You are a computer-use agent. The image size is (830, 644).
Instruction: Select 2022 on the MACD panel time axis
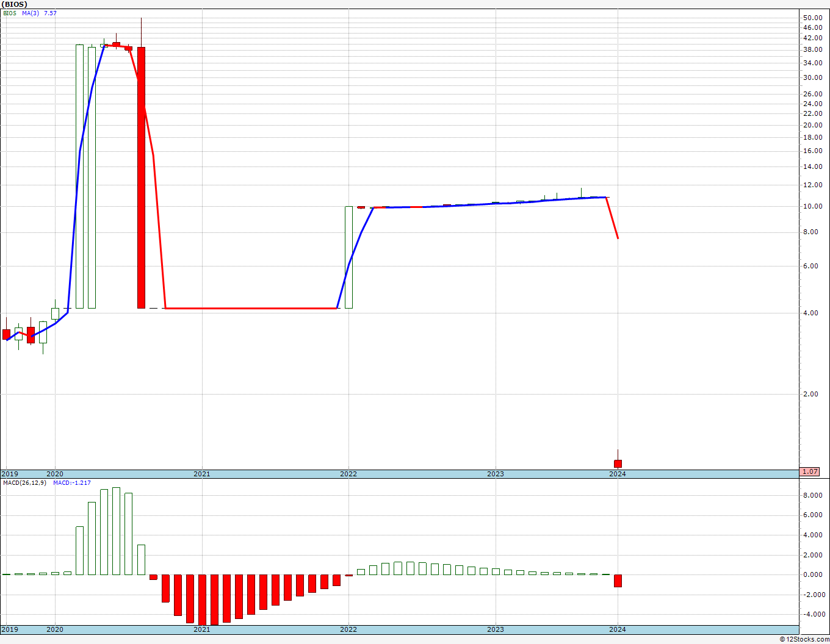tap(348, 629)
